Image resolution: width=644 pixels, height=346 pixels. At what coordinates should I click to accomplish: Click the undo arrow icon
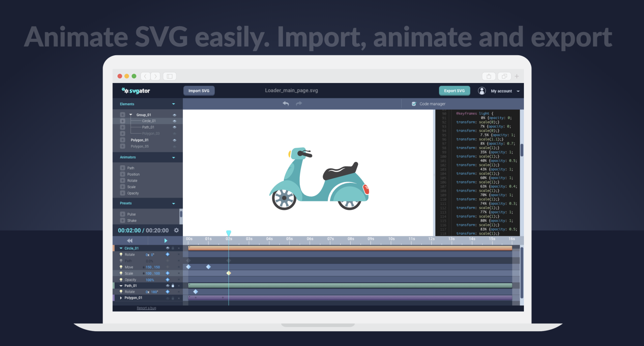click(286, 104)
